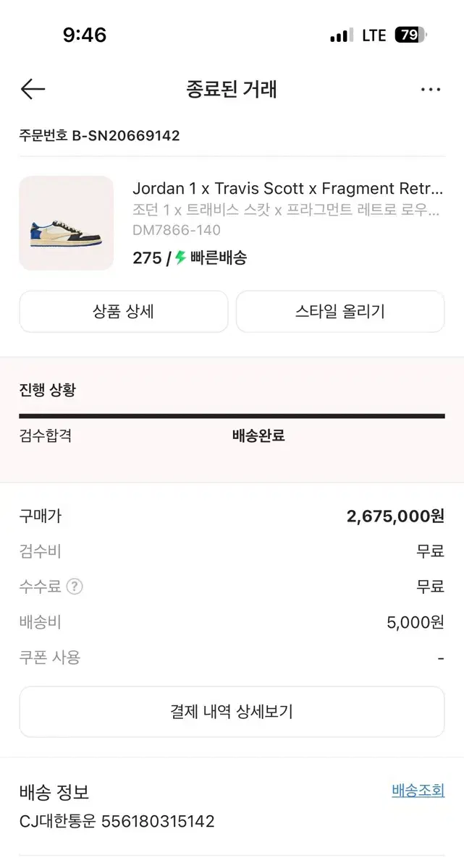Tap the 배송조회 tracking link
This screenshot has height=868, width=464.
pyautogui.click(x=418, y=790)
